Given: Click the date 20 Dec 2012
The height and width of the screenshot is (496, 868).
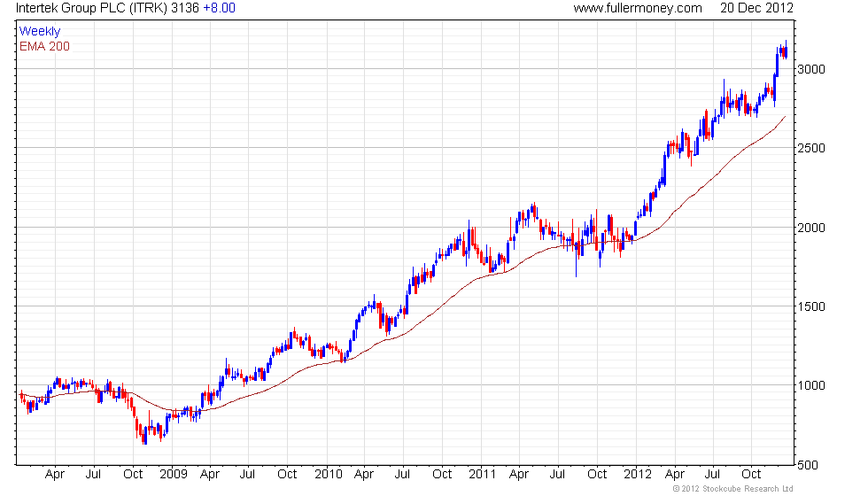Looking at the screenshot, I should coord(756,8).
